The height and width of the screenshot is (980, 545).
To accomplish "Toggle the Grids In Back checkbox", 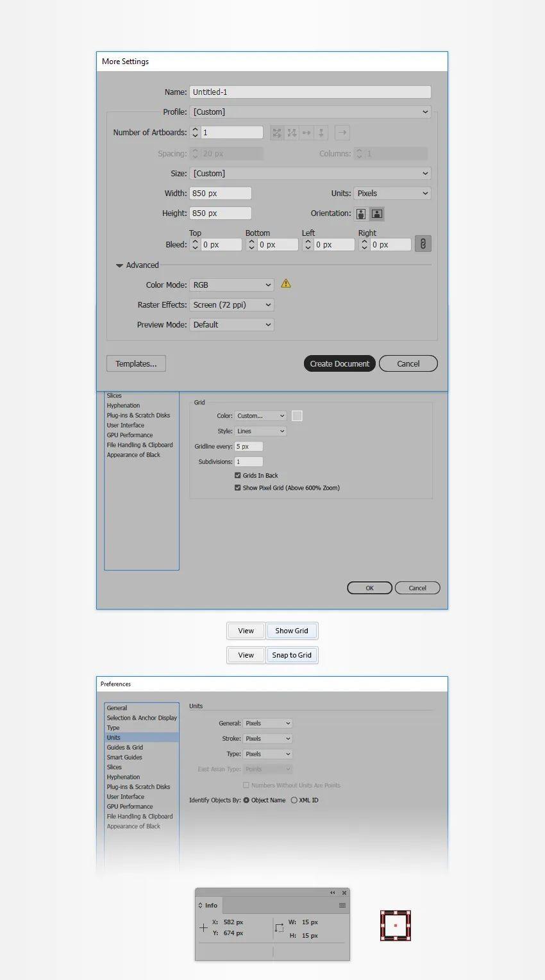I will (238, 476).
